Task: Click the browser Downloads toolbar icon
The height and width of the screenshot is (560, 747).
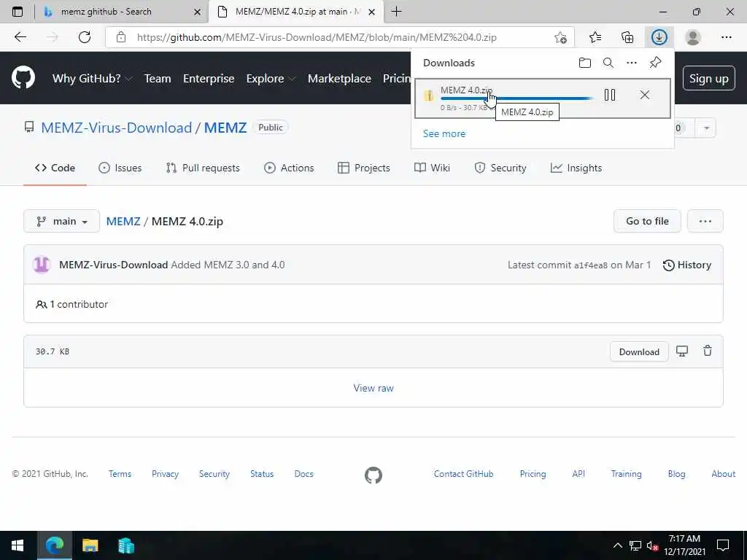Action: point(659,37)
